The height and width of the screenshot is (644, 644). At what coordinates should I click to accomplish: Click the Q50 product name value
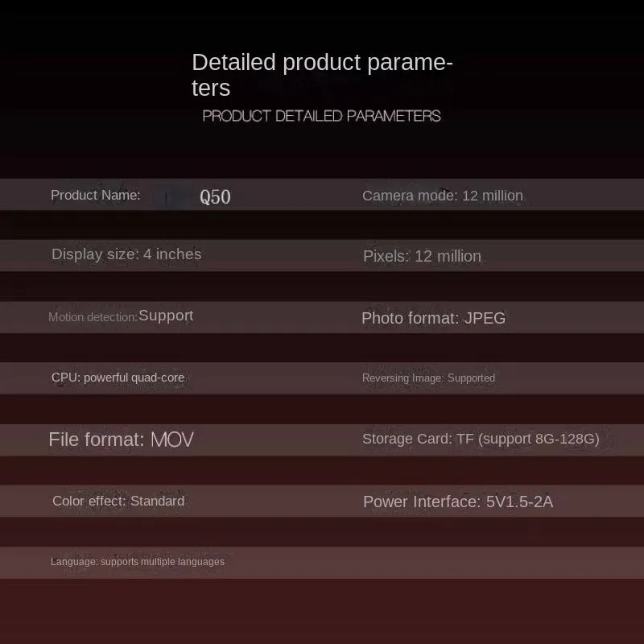click(215, 196)
